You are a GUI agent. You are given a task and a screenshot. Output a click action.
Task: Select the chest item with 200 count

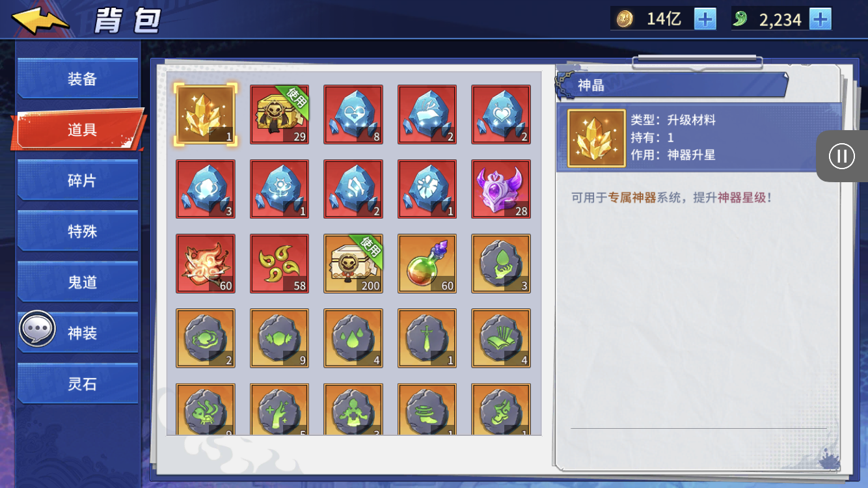[353, 264]
